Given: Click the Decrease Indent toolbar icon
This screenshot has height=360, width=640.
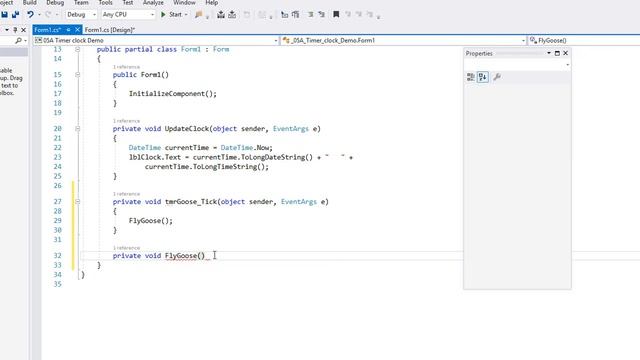Looking at the screenshot, I should 284,14.
